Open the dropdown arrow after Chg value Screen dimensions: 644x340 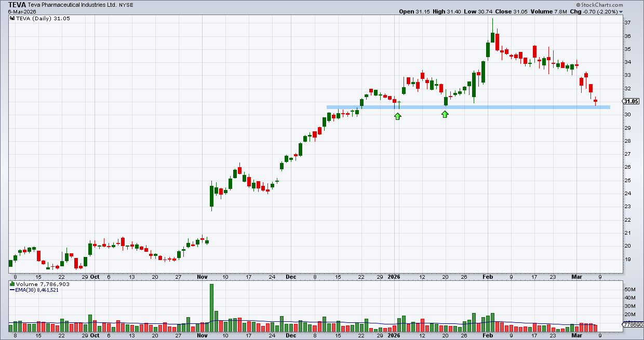(x=621, y=11)
